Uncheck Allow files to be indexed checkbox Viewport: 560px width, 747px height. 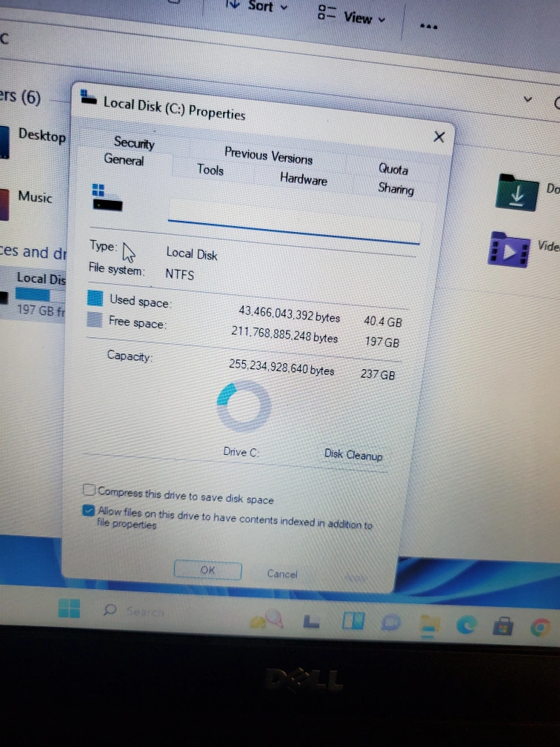88,511
